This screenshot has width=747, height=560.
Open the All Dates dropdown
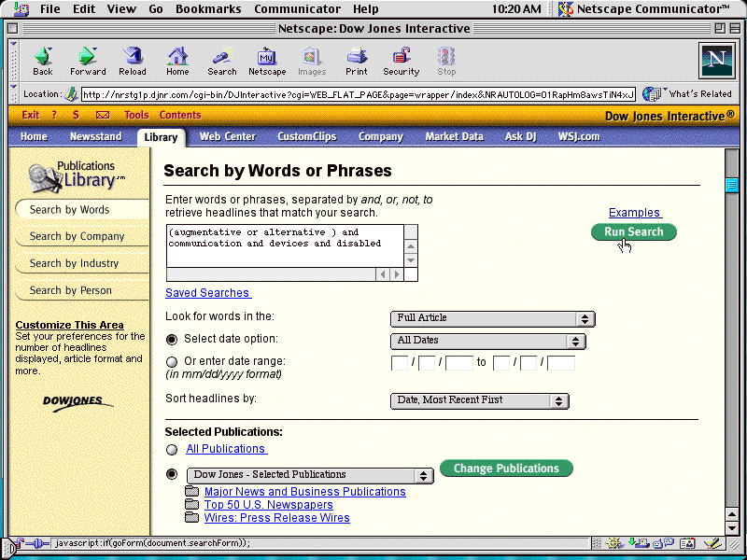click(x=487, y=341)
